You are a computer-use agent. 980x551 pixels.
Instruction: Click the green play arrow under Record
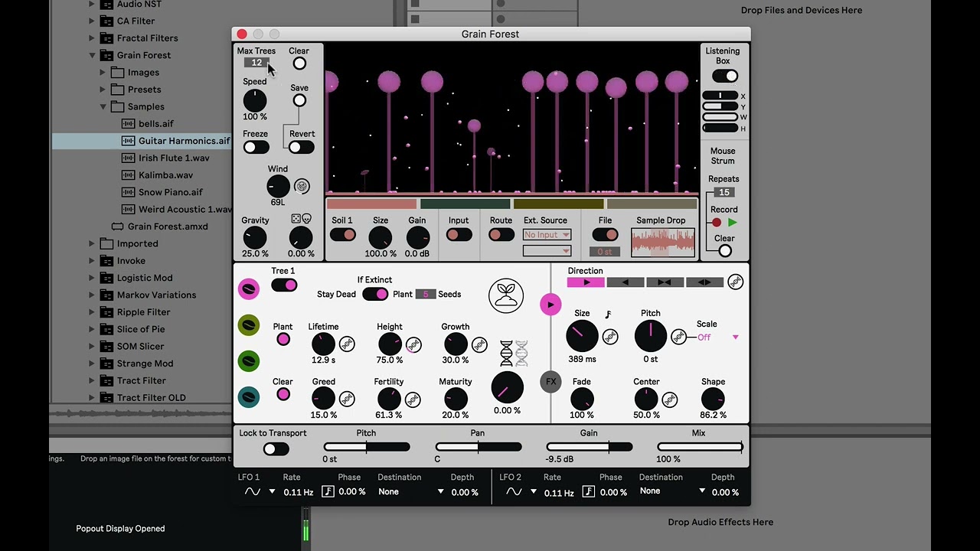(732, 223)
